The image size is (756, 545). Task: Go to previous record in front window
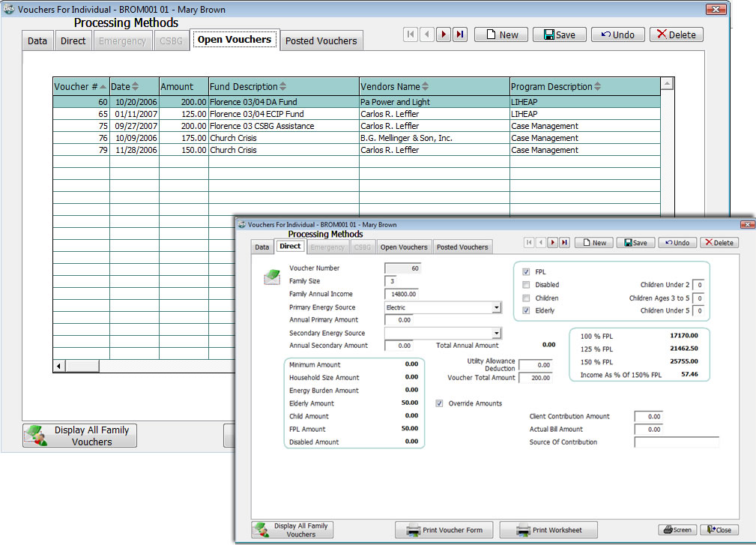click(x=540, y=243)
